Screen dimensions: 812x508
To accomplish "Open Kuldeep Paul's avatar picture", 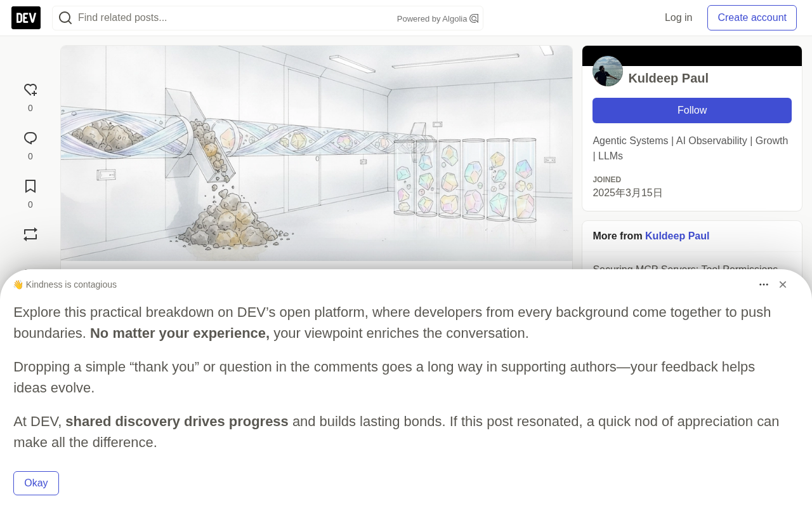I will coord(608,71).
